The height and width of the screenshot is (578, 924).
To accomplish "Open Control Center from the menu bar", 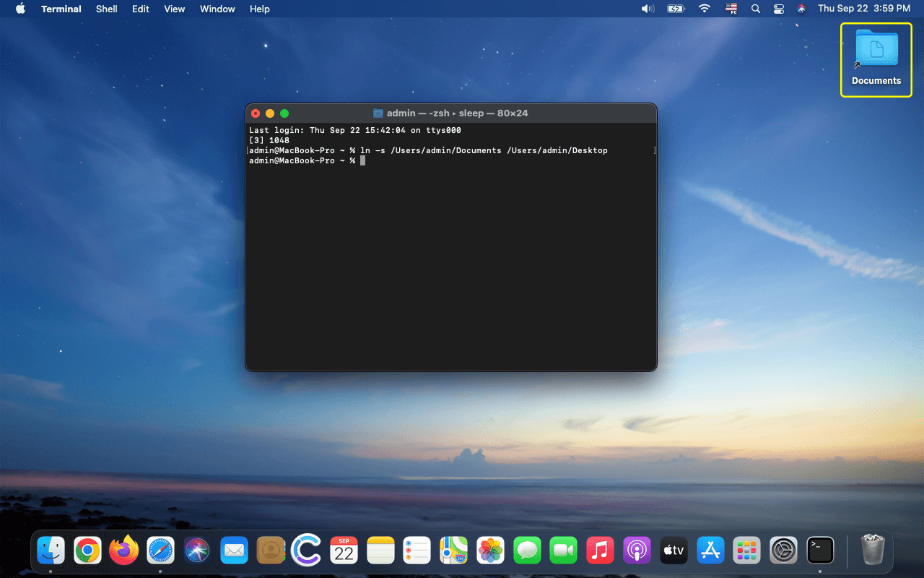I will click(x=778, y=9).
